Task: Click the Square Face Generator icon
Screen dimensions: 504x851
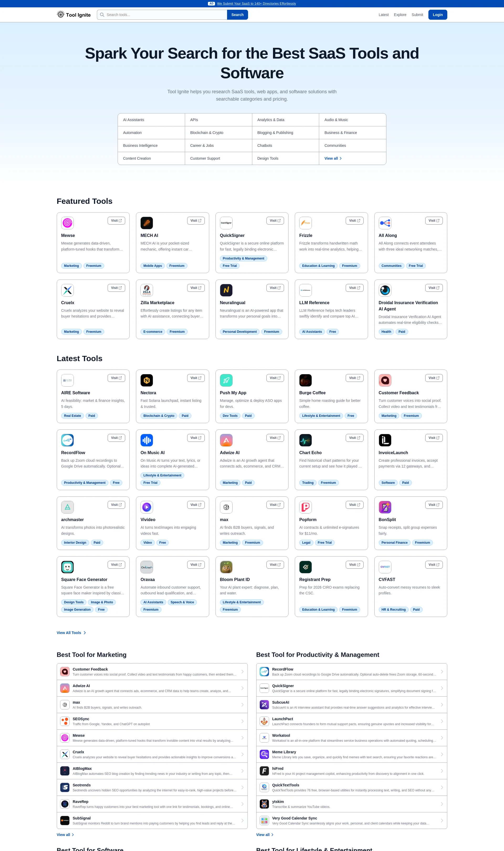Action: [x=67, y=567]
